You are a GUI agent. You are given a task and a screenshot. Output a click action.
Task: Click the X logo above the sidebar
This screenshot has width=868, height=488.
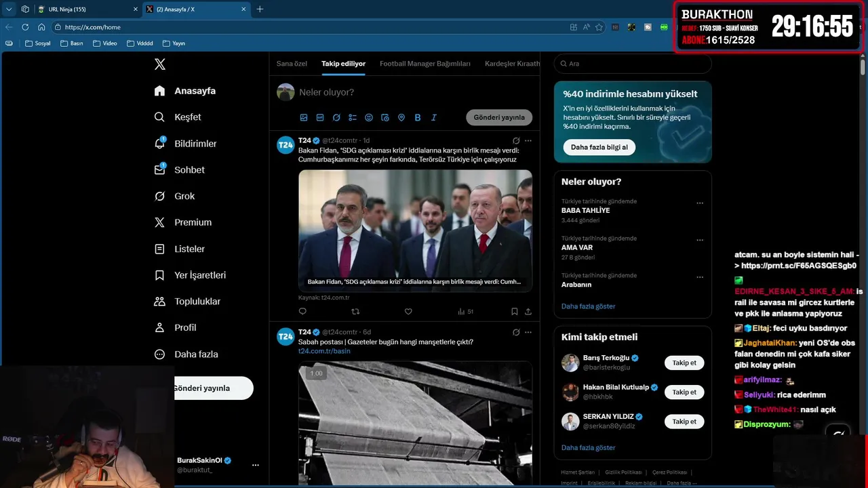pos(160,64)
